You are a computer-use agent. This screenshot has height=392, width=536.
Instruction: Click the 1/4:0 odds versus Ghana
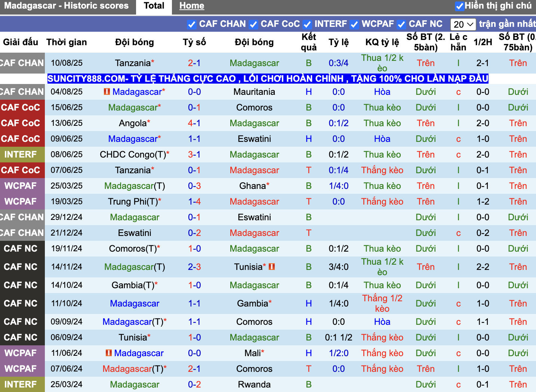point(339,186)
